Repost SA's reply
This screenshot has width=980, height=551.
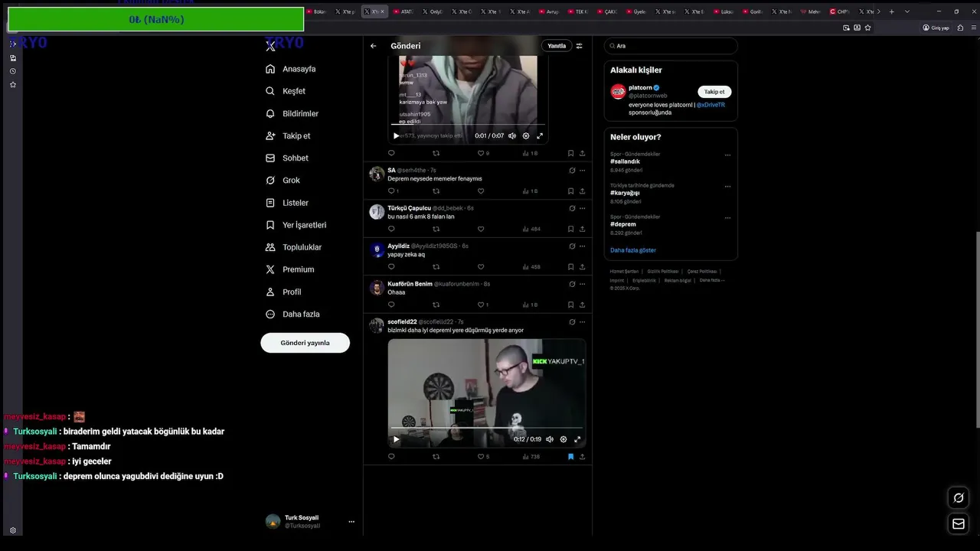436,191
